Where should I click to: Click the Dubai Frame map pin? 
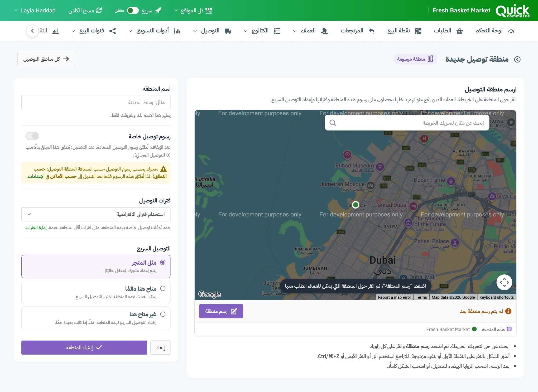(x=451, y=181)
